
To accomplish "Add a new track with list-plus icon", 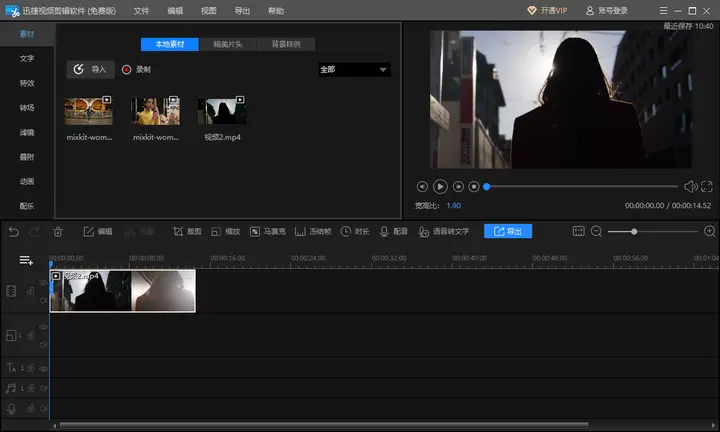I will [x=26, y=260].
